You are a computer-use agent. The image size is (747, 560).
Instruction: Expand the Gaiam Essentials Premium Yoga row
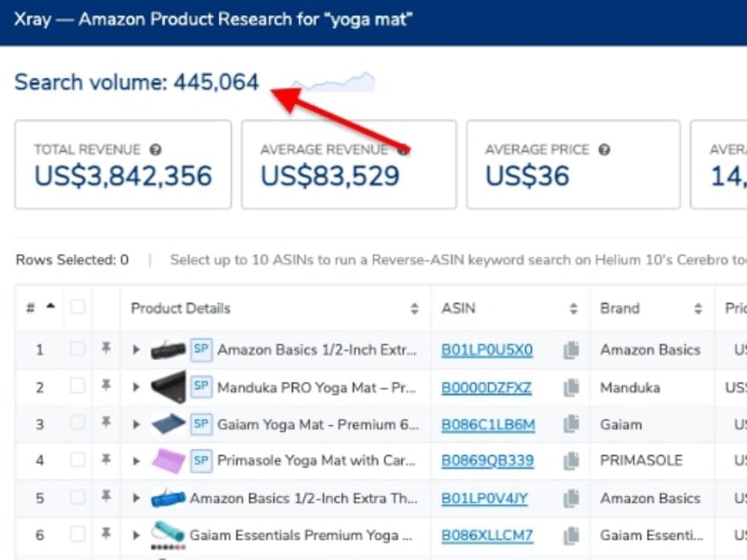(136, 535)
